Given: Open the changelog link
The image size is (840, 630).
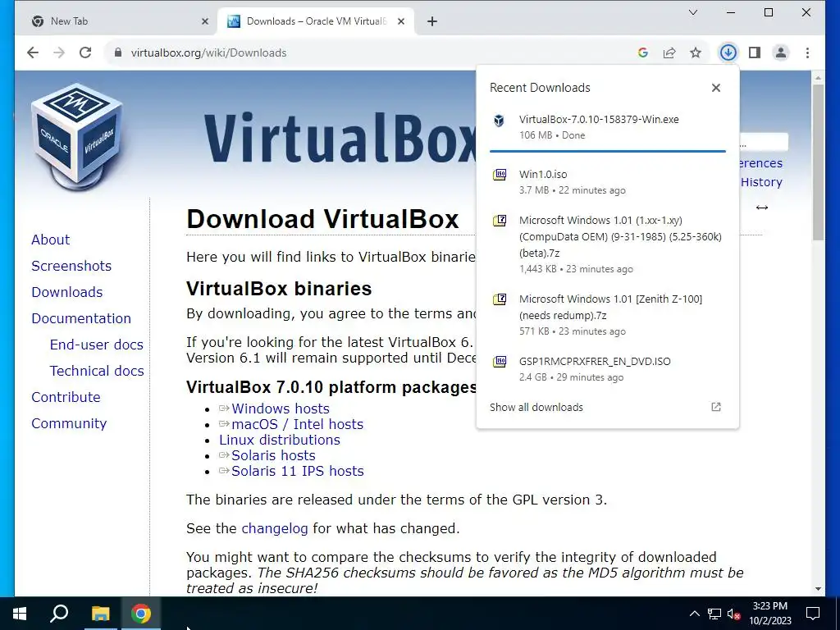Looking at the screenshot, I should click(x=275, y=528).
